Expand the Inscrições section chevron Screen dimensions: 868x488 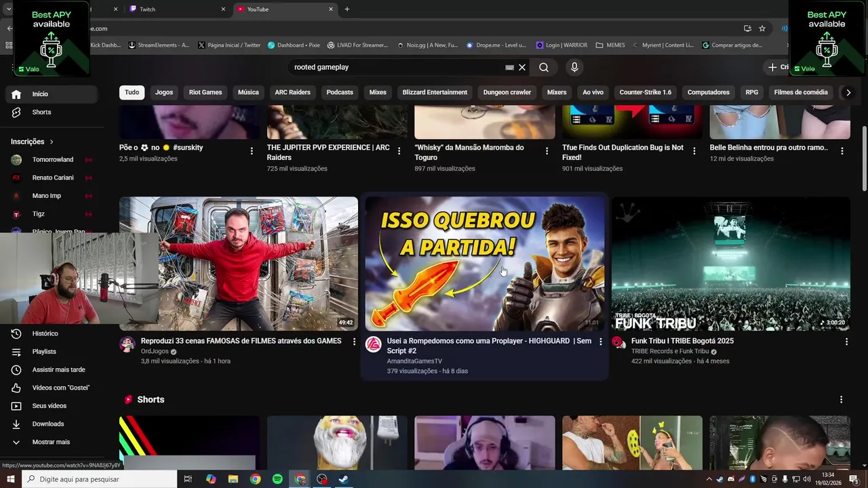[52, 142]
